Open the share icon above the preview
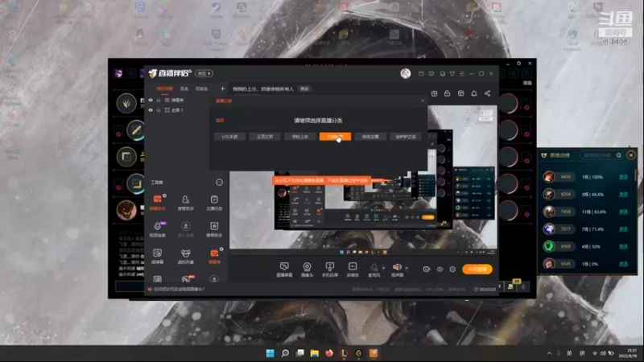Screen dimensions: 644x362 click(488, 93)
